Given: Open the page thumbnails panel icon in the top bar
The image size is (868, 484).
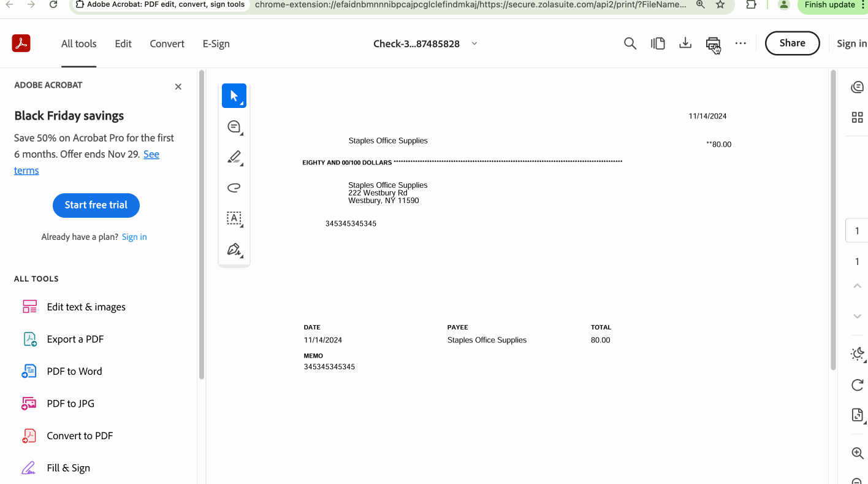Looking at the screenshot, I should click(x=658, y=44).
